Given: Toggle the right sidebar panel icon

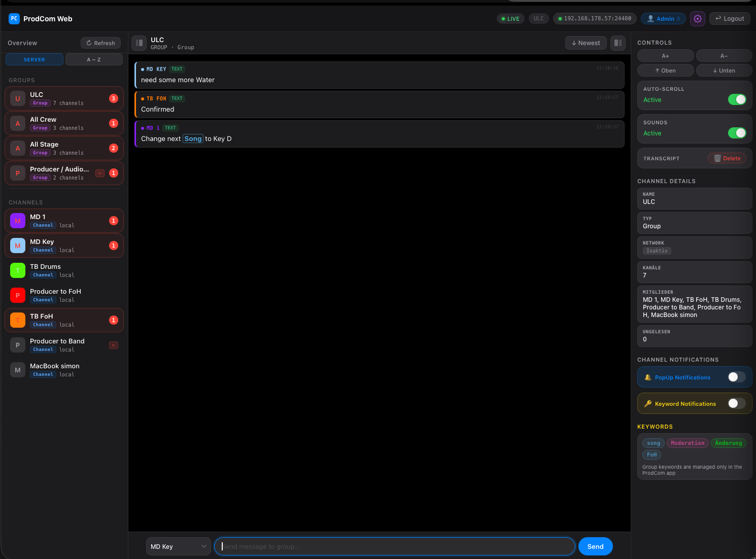Looking at the screenshot, I should click(x=618, y=43).
